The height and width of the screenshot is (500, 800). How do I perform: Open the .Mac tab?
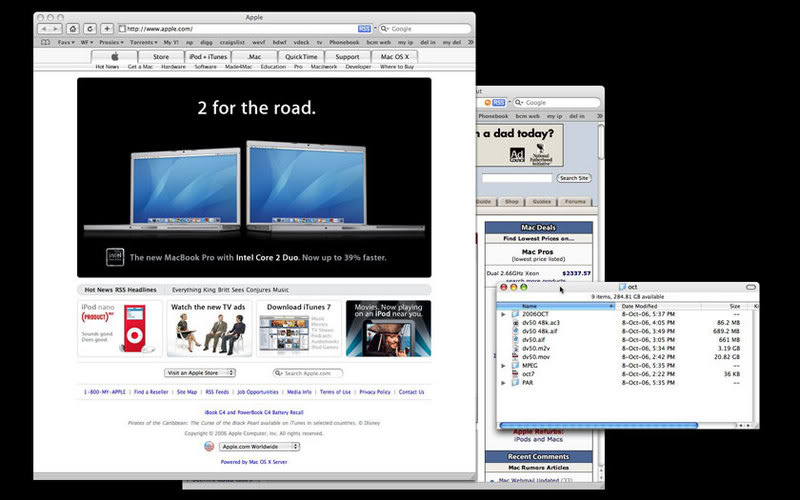click(254, 56)
